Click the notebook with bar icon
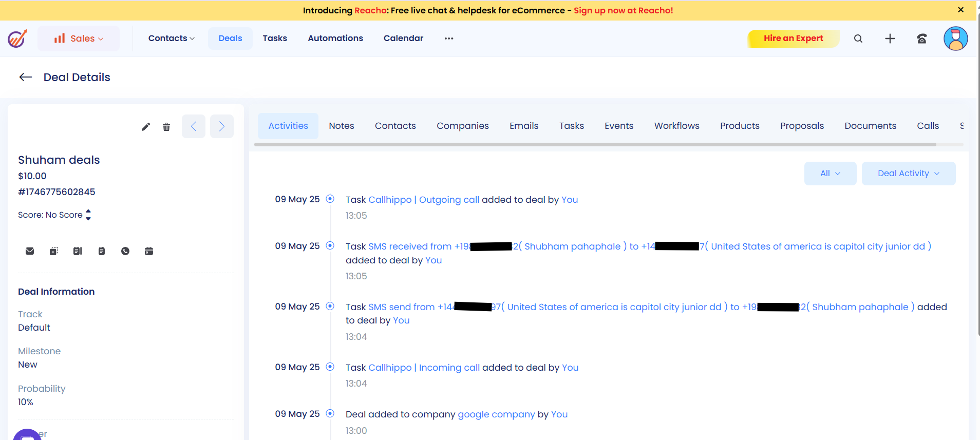Screen dimensions: 980x440 pyautogui.click(x=78, y=251)
